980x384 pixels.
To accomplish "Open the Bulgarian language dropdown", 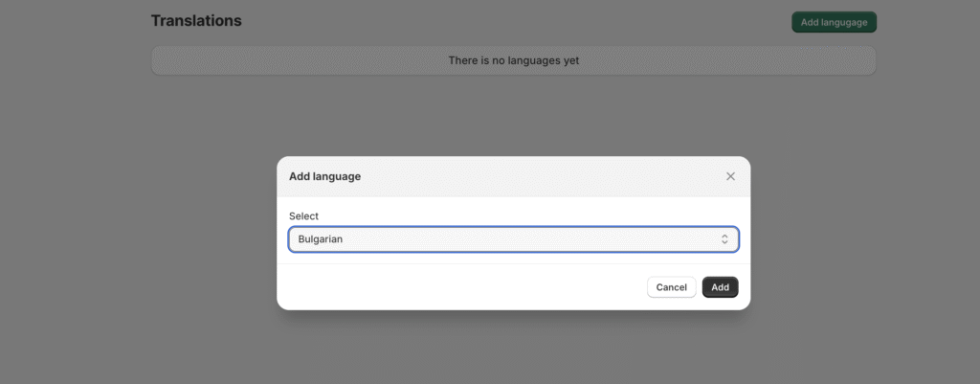I will [513, 238].
